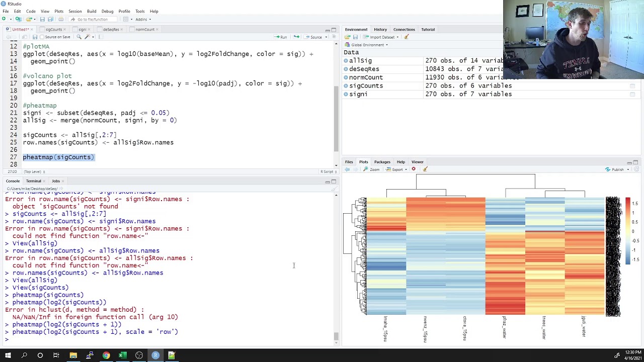Open Excel from the Windows taskbar

pyautogui.click(x=122, y=355)
